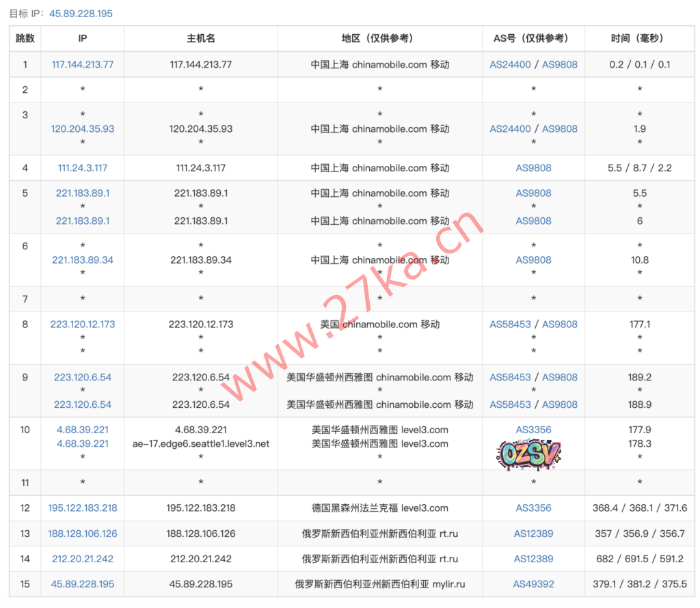This screenshot has width=700, height=608.
Task: Click the 120.204.35.93 IP link
Action: (83, 128)
